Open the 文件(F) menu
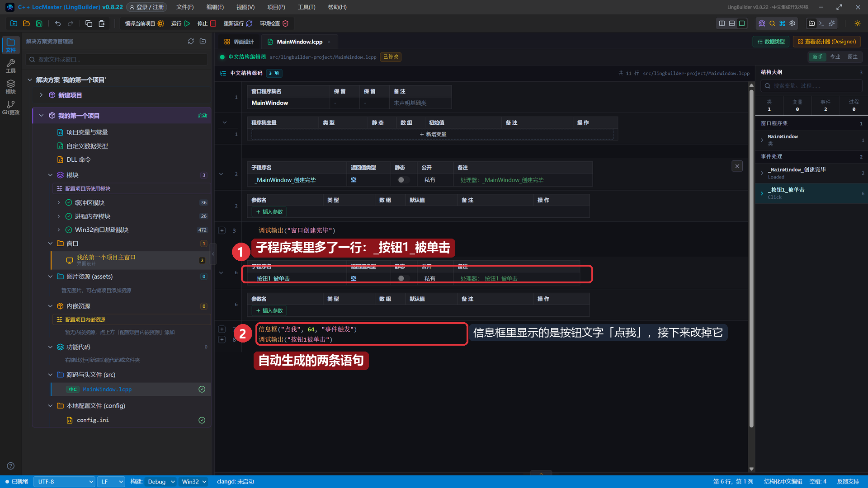The image size is (868, 488). (185, 7)
